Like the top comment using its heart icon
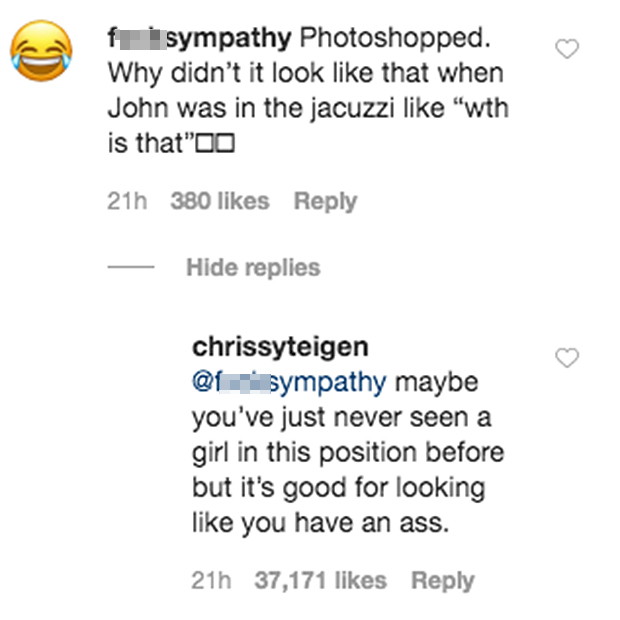 point(567,49)
